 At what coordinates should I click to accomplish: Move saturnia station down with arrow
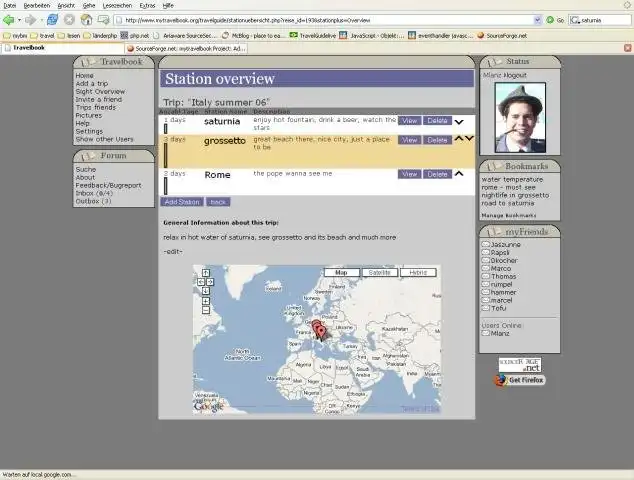459,121
